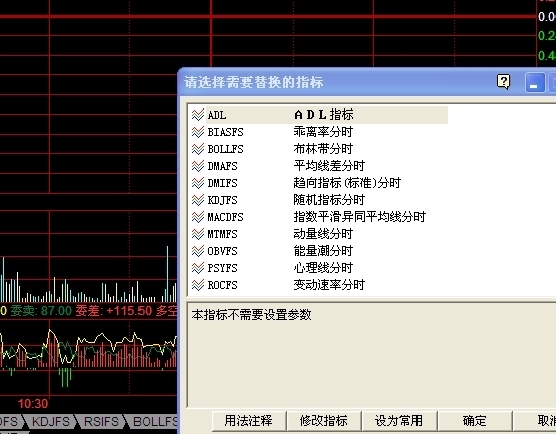Click the 10:30 time label on chart
The image size is (556, 434).
click(x=33, y=404)
